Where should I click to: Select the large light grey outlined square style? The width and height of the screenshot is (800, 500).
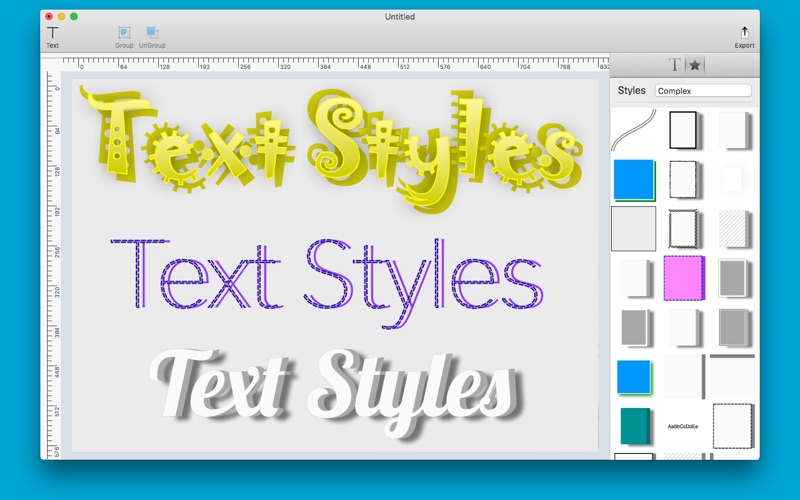pyautogui.click(x=634, y=229)
